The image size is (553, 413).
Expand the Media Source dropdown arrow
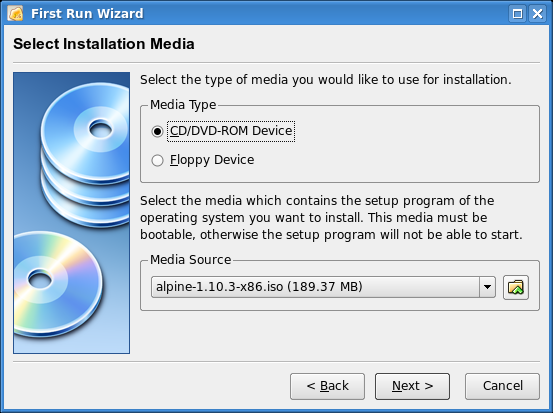pos(487,287)
